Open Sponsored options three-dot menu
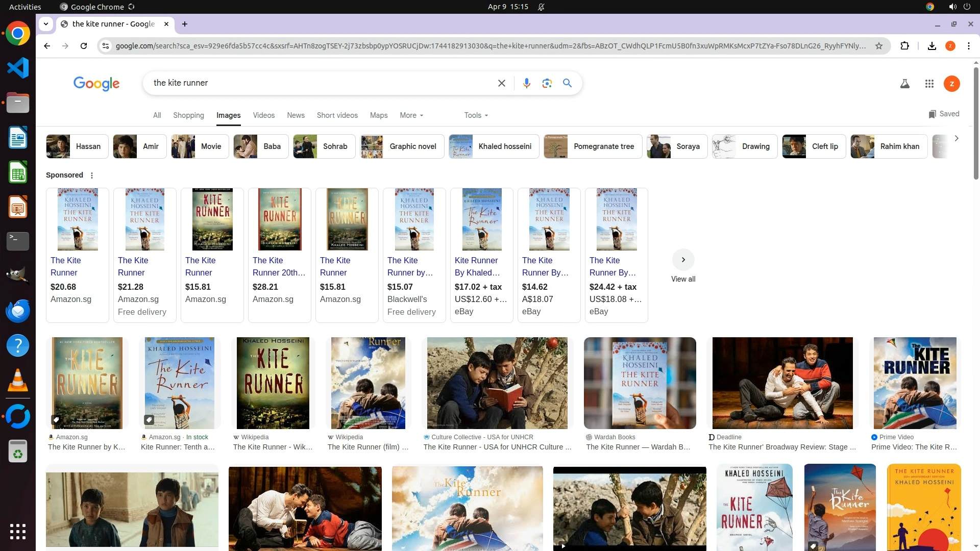Viewport: 980px width, 551px height. [92, 176]
